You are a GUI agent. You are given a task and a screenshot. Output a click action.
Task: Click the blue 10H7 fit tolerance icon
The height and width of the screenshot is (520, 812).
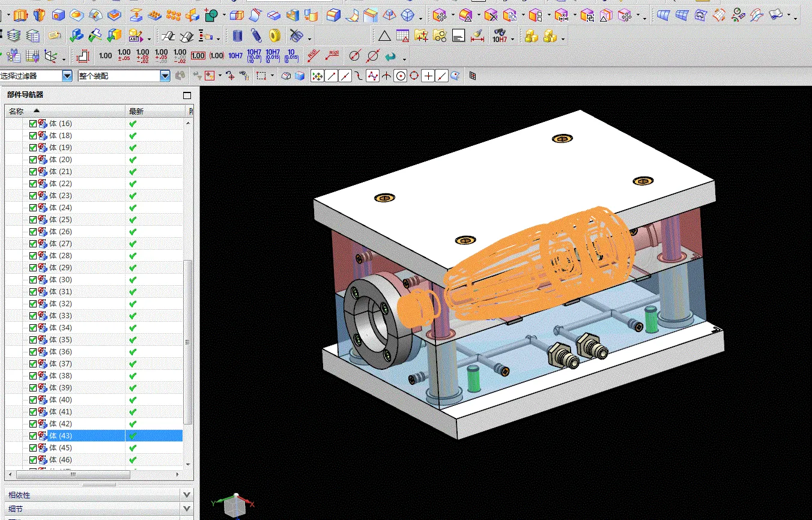[235, 56]
